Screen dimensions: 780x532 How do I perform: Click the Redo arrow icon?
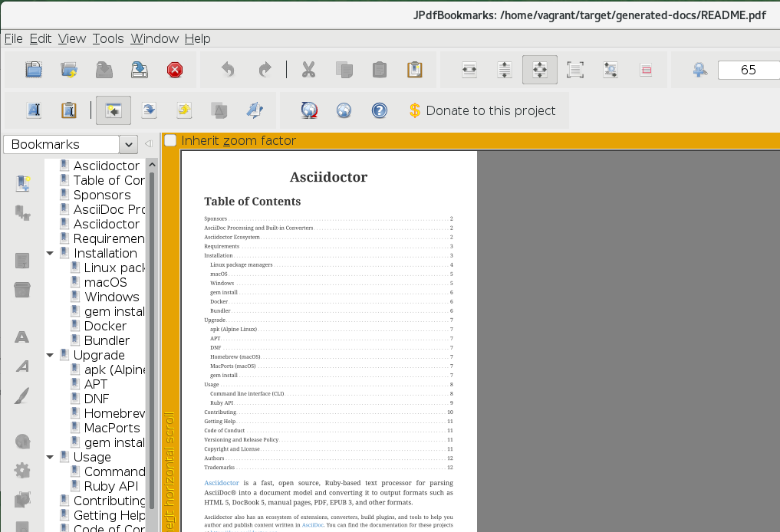click(x=265, y=70)
